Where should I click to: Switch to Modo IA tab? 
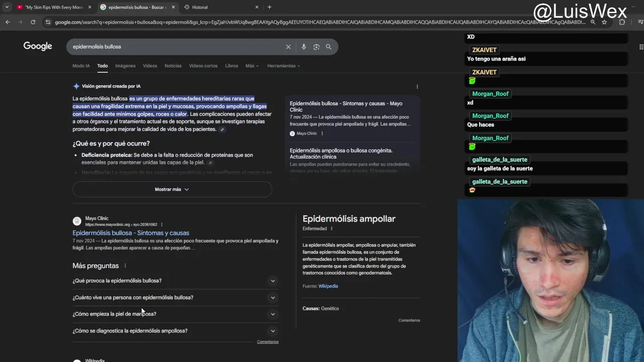[x=81, y=66]
